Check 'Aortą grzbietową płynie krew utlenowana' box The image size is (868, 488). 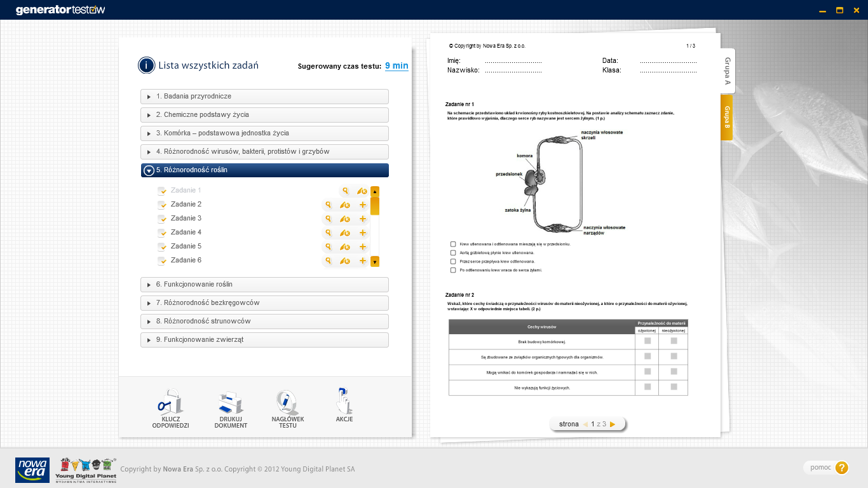[453, 252]
